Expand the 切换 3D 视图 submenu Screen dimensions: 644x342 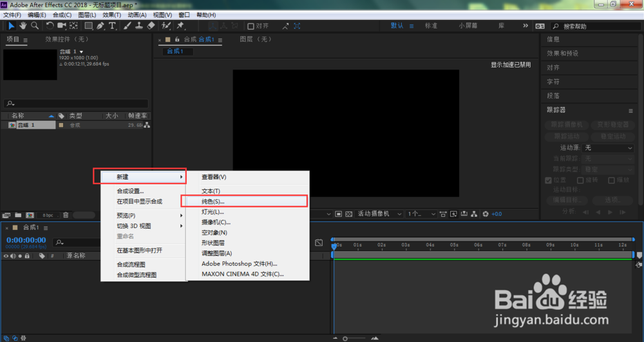144,226
